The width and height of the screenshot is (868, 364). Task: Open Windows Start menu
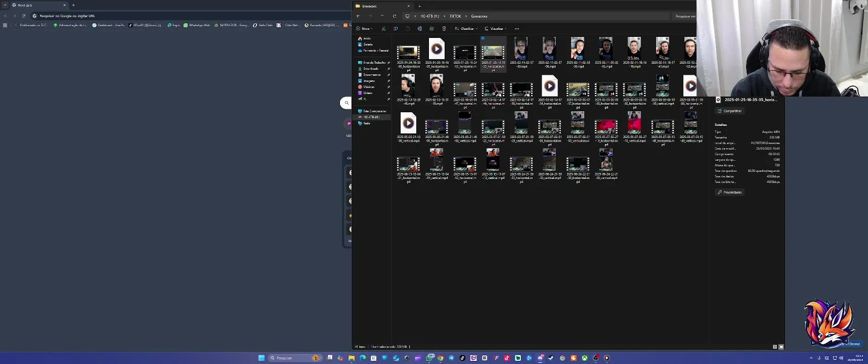[262, 358]
